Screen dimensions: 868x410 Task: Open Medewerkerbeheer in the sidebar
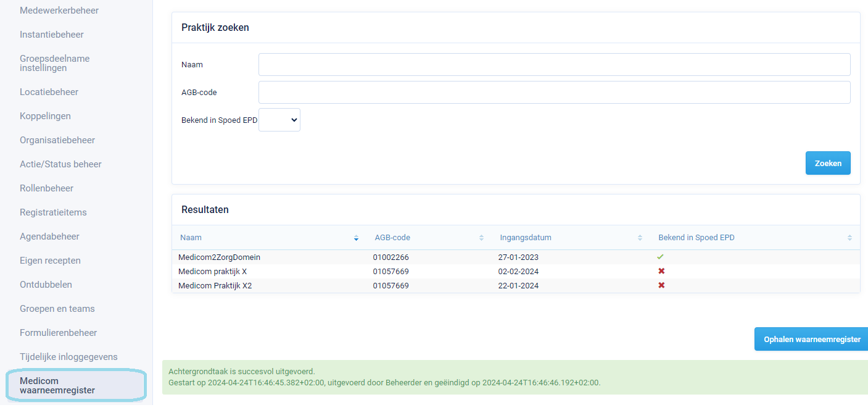point(59,10)
